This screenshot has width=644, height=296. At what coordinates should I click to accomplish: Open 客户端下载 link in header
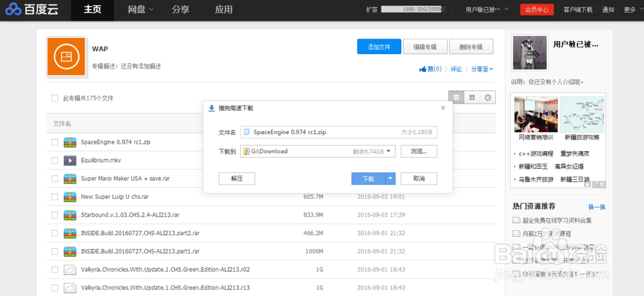[578, 10]
